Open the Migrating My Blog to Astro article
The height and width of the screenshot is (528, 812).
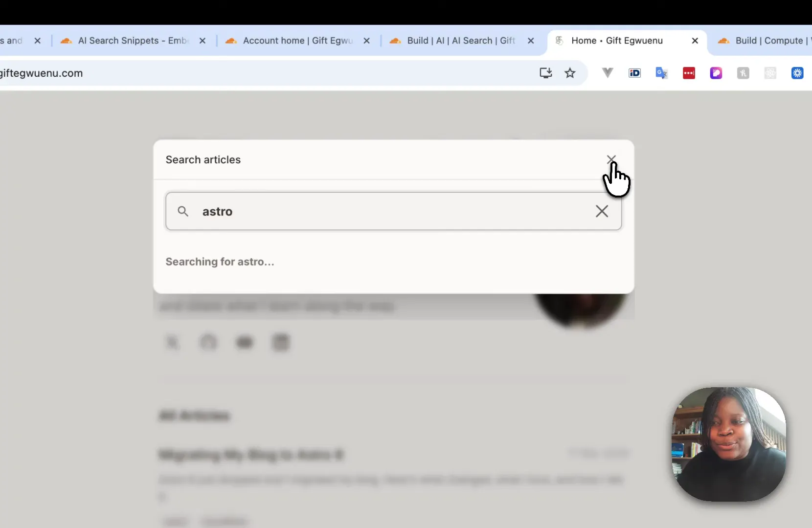pyautogui.click(x=251, y=455)
